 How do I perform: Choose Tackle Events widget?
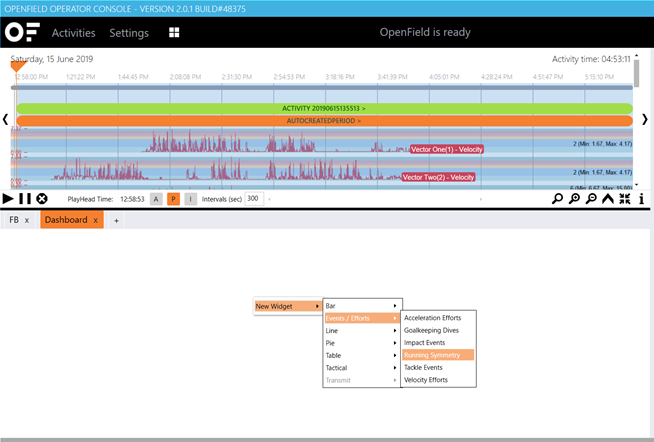438,367
